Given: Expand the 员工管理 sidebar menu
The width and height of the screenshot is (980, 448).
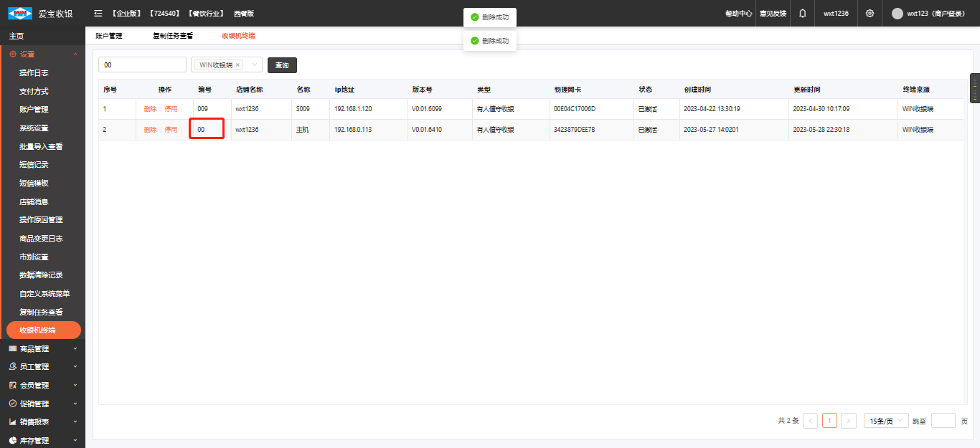Looking at the screenshot, I should tap(42, 367).
